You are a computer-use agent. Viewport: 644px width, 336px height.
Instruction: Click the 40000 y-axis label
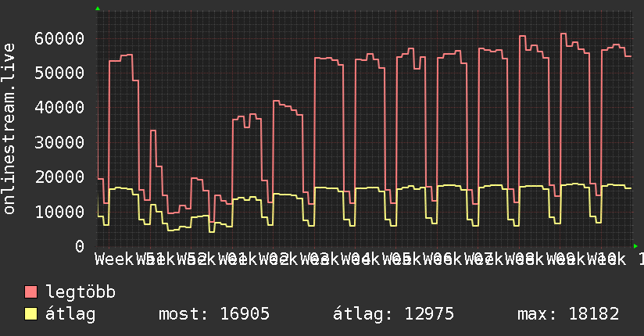coord(59,108)
